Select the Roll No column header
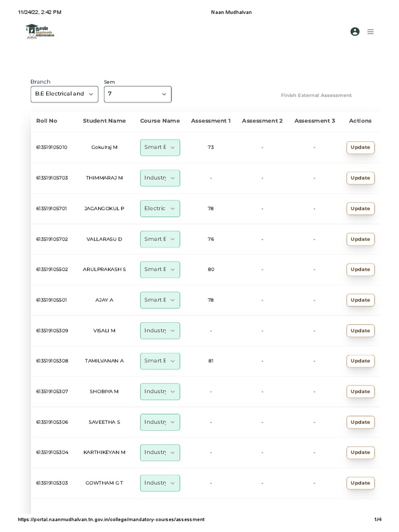399x532 pixels. tap(47, 121)
